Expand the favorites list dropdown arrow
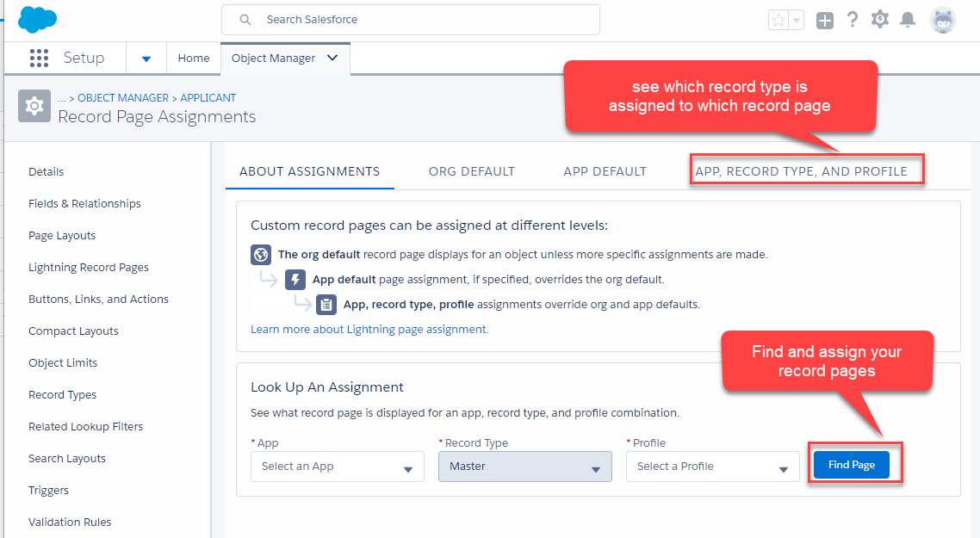The image size is (980, 538). [x=797, y=21]
